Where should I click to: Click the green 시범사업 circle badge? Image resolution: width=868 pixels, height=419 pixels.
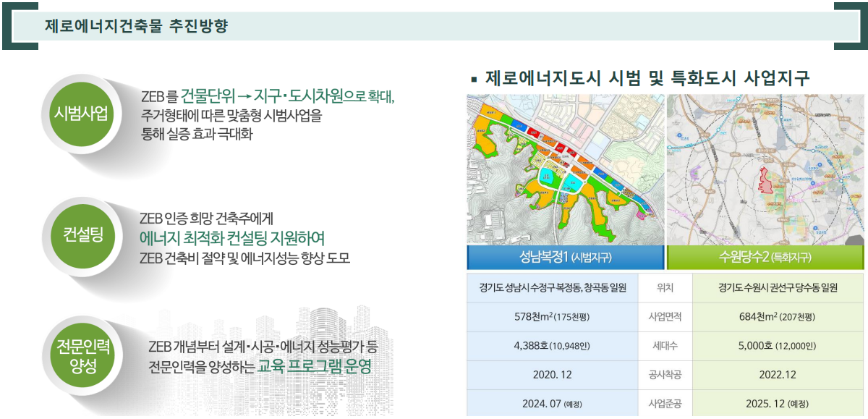(81, 114)
